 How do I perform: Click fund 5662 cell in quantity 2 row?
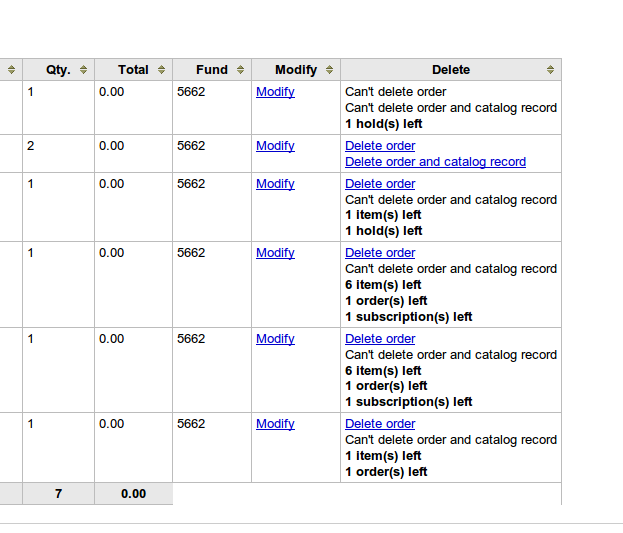[191, 146]
